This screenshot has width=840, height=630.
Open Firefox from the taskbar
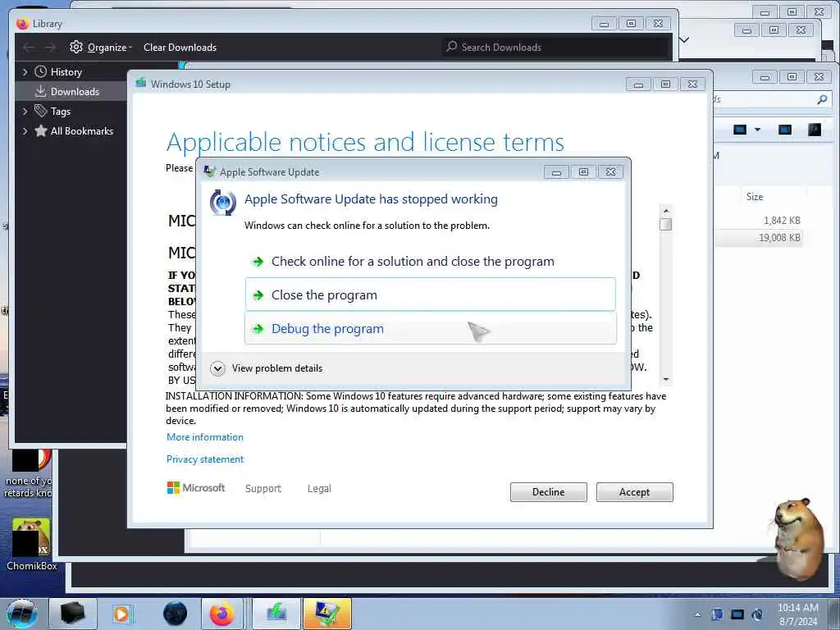click(221, 614)
